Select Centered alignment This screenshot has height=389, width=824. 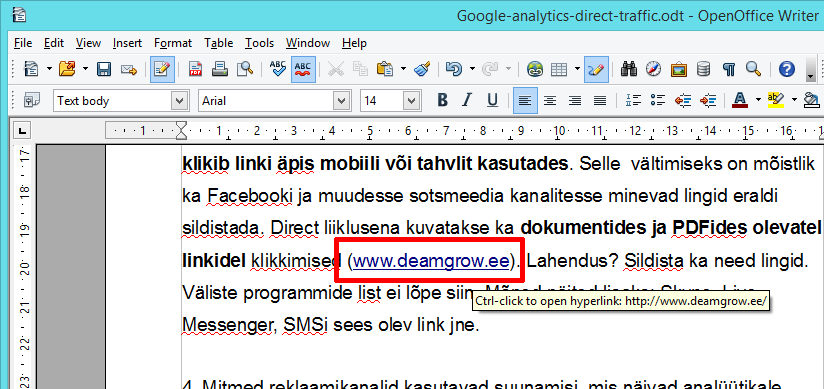tap(550, 100)
